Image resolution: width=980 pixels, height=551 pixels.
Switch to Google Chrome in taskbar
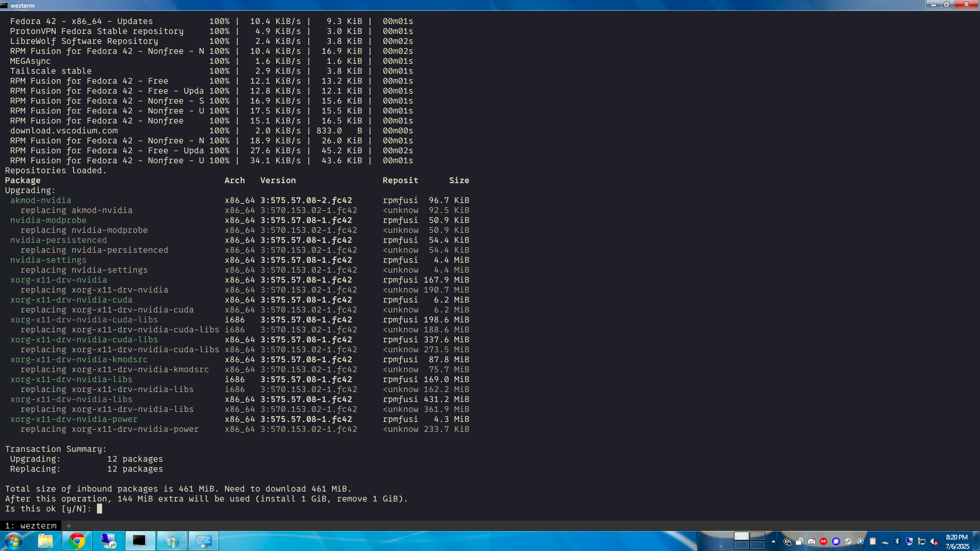tap(77, 541)
